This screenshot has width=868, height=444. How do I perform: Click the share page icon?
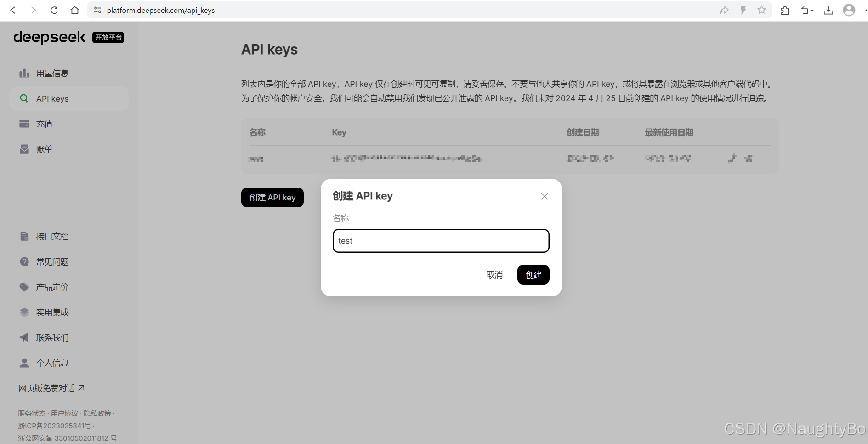pyautogui.click(x=724, y=10)
